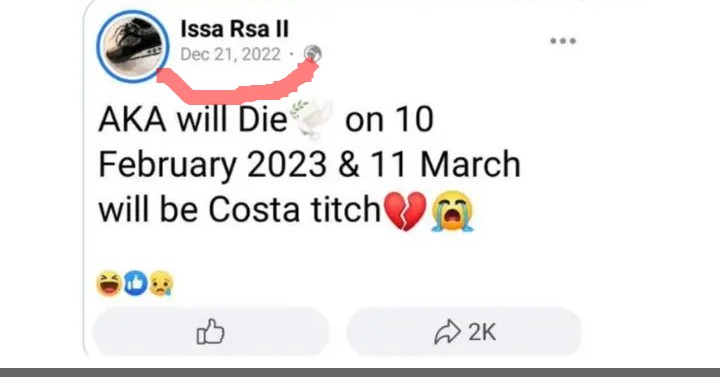This screenshot has height=377, width=720.
Task: Select the blue thumbs-up reaction icon
Action: (x=135, y=283)
